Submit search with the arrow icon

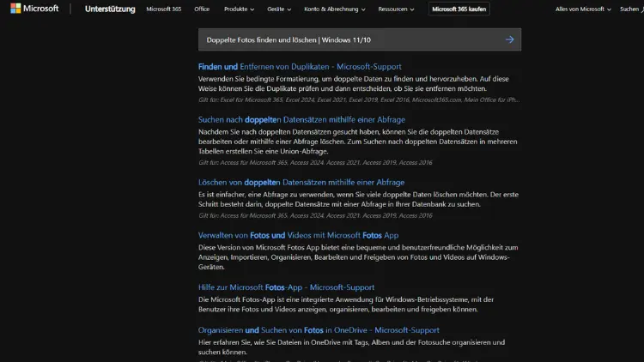pyautogui.click(x=510, y=39)
